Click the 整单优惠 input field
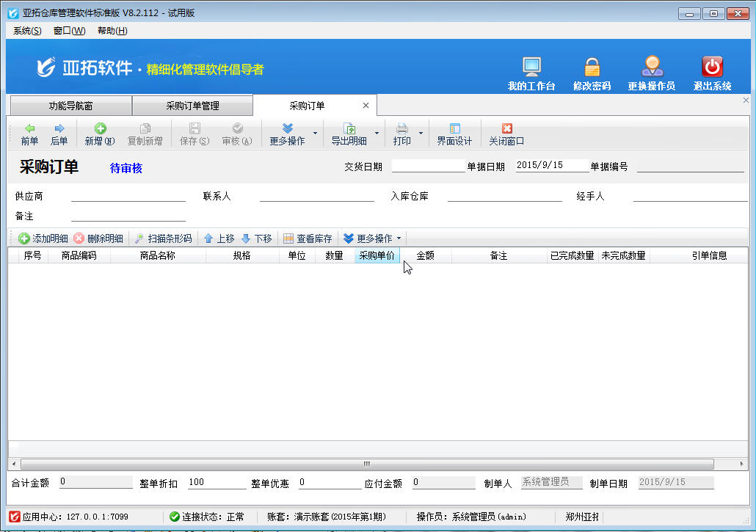756x532 pixels. pyautogui.click(x=330, y=482)
